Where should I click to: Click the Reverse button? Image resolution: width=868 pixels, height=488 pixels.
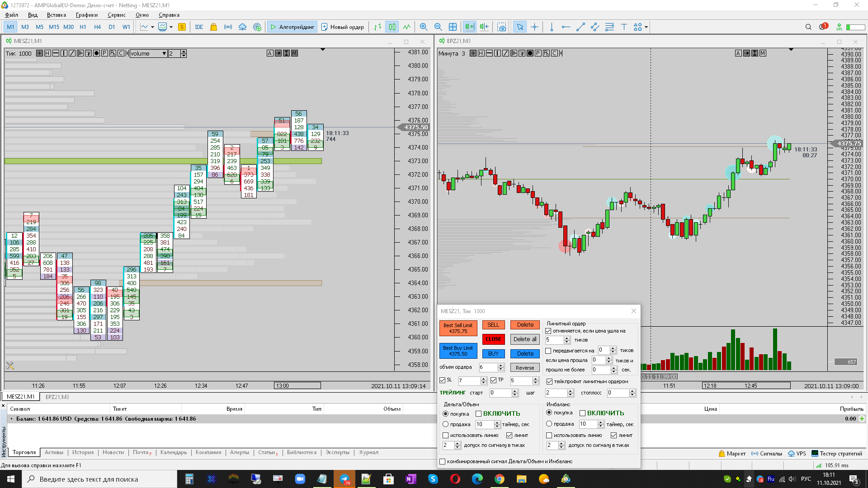[x=524, y=368]
